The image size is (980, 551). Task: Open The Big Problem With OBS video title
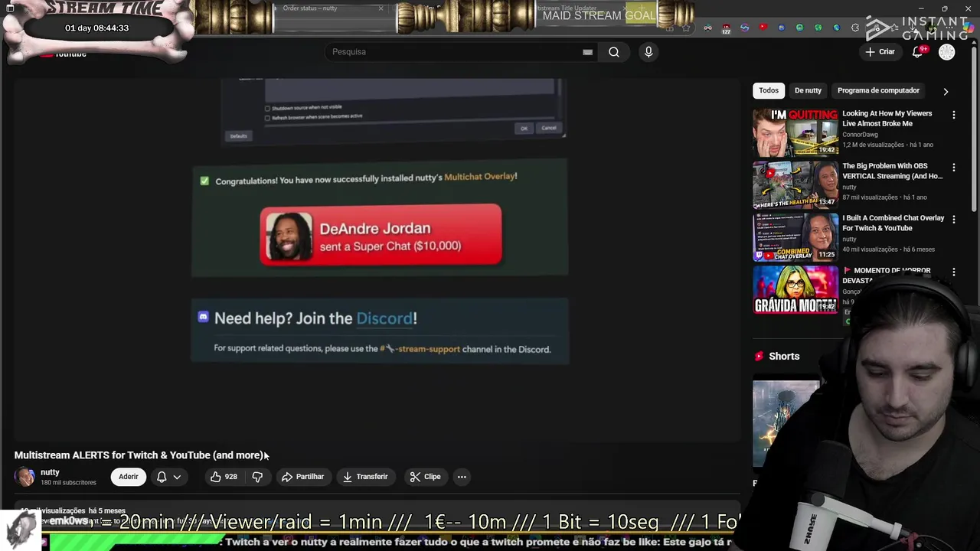tap(892, 171)
